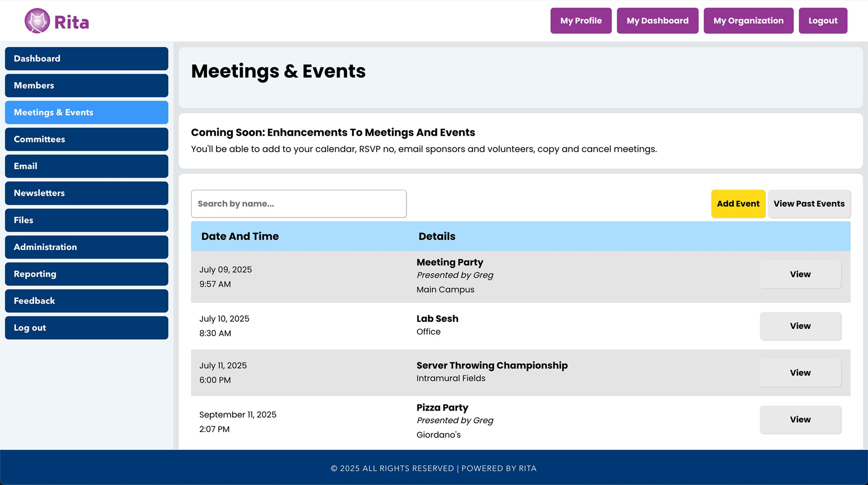
Task: Focus the Search by name field
Action: tap(299, 204)
